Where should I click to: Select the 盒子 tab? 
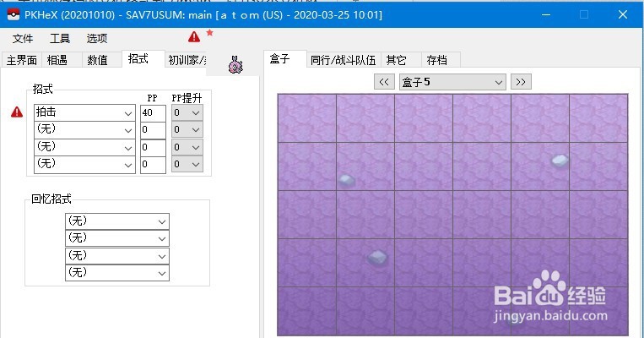tap(285, 59)
